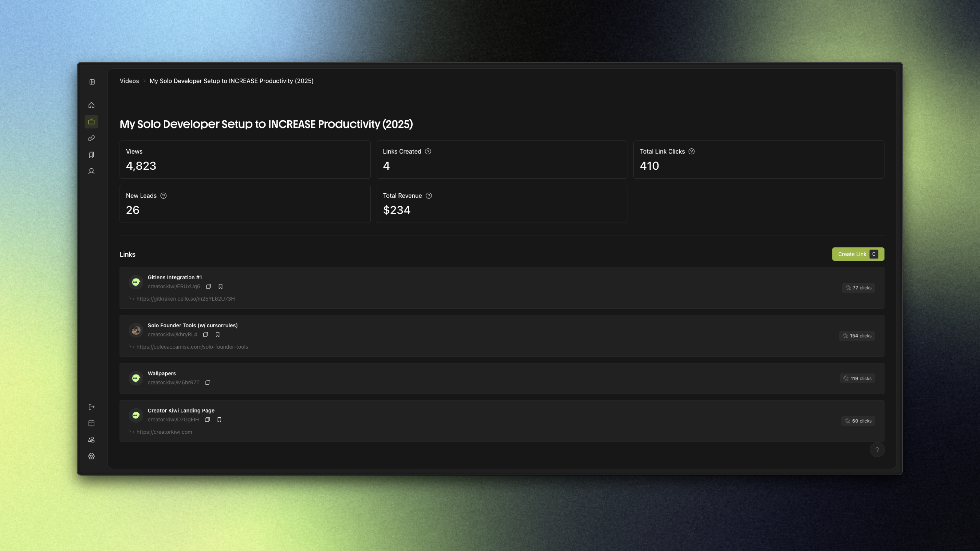Open the Gitlens Integration #1 link title
The width and height of the screenshot is (980, 551).
tap(175, 278)
